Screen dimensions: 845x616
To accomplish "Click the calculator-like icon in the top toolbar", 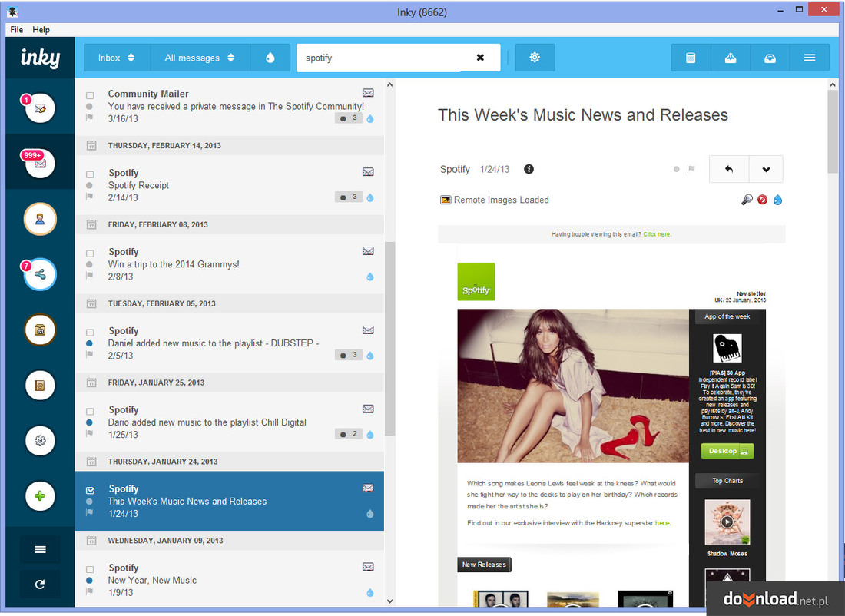I will (x=691, y=58).
